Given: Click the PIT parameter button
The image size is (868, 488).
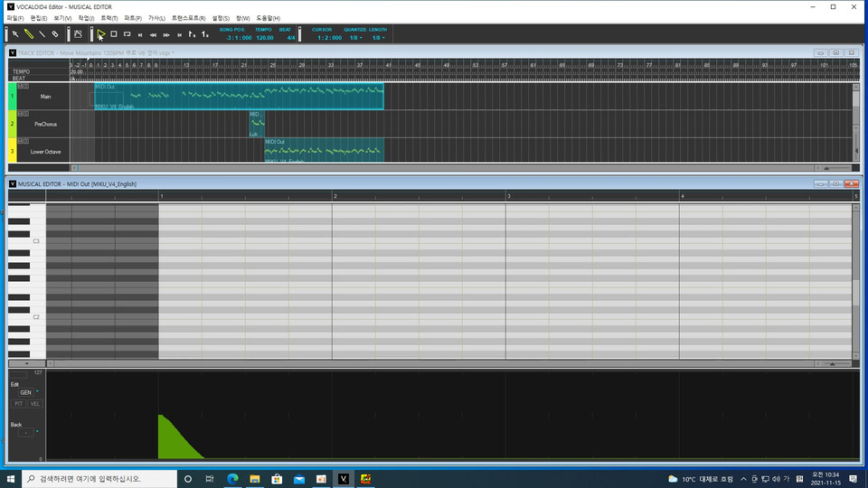Looking at the screenshot, I should pyautogui.click(x=19, y=404).
